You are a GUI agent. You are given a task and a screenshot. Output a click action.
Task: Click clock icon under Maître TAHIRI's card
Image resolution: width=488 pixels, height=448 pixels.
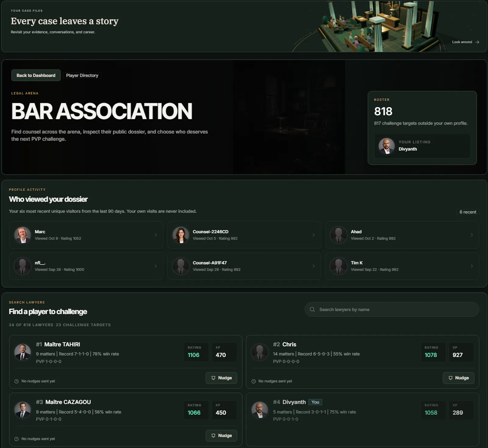16,381
